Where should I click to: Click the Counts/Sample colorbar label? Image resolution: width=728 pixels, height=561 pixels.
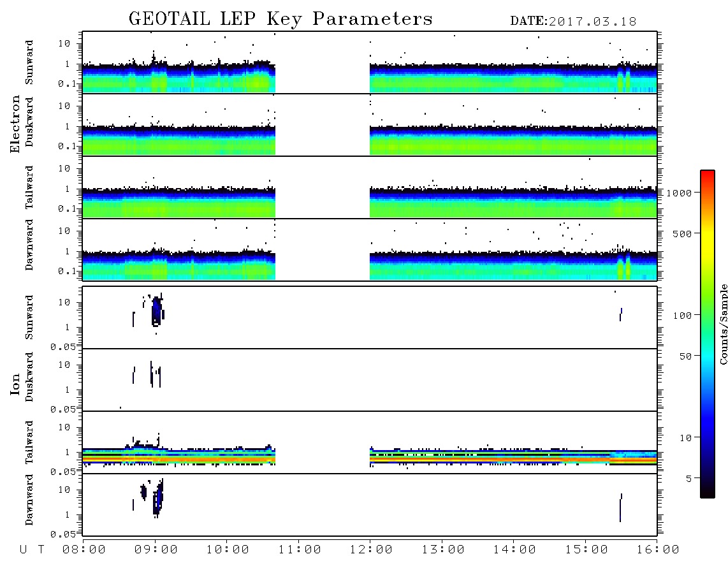723,324
